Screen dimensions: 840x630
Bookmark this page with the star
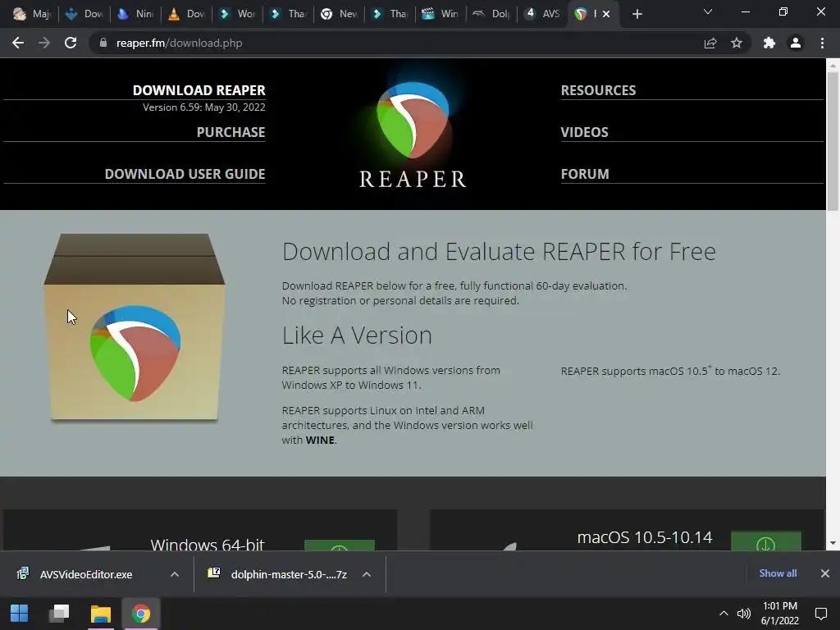tap(737, 43)
